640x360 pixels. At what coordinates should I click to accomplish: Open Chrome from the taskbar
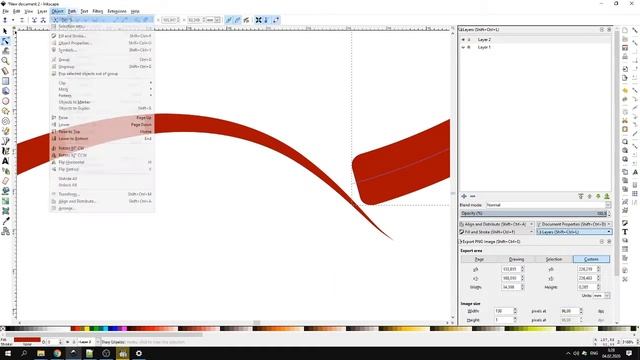(57, 353)
